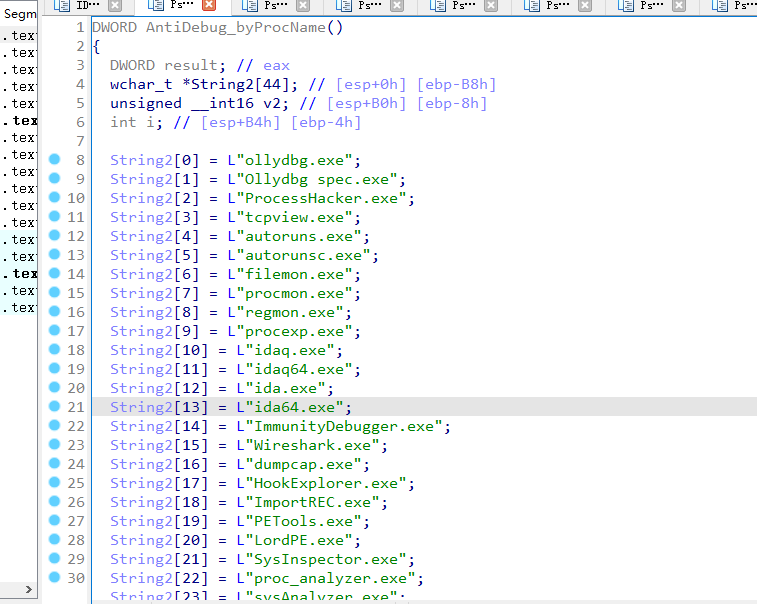Image resolution: width=757 pixels, height=604 pixels.
Task: Select the Segm column header
Action: (x=19, y=14)
